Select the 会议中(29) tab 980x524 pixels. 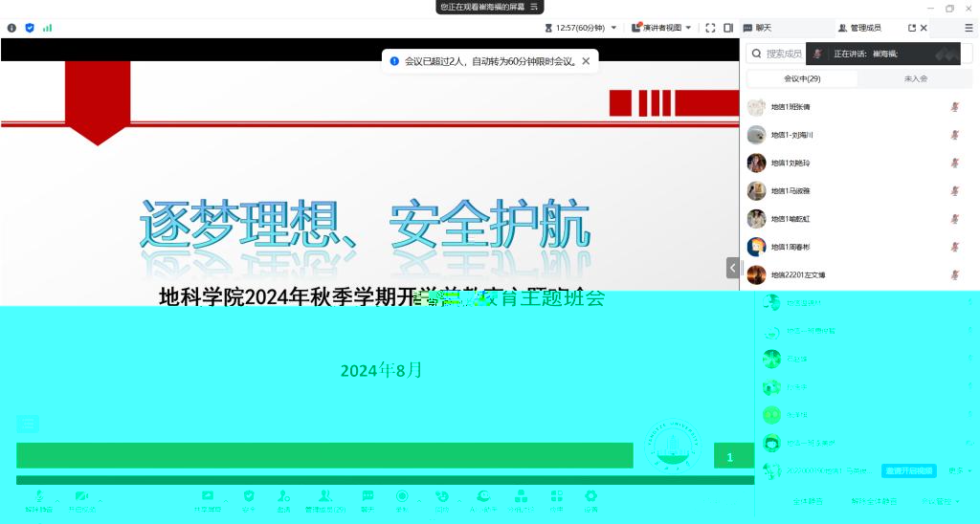pos(802,78)
